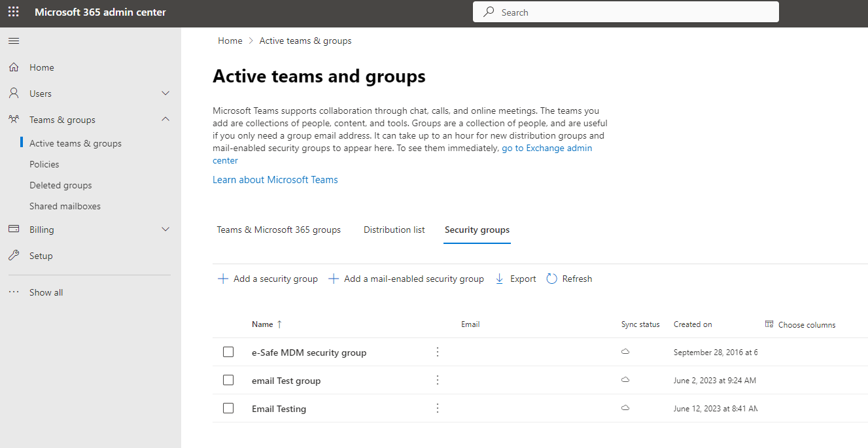Click Add a security group button
The width and height of the screenshot is (868, 448).
(268, 279)
